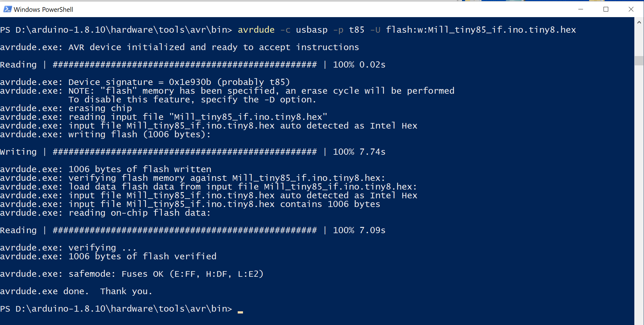This screenshot has height=325, width=644.
Task: Close the Windows PowerShell window
Action: pos(631,9)
